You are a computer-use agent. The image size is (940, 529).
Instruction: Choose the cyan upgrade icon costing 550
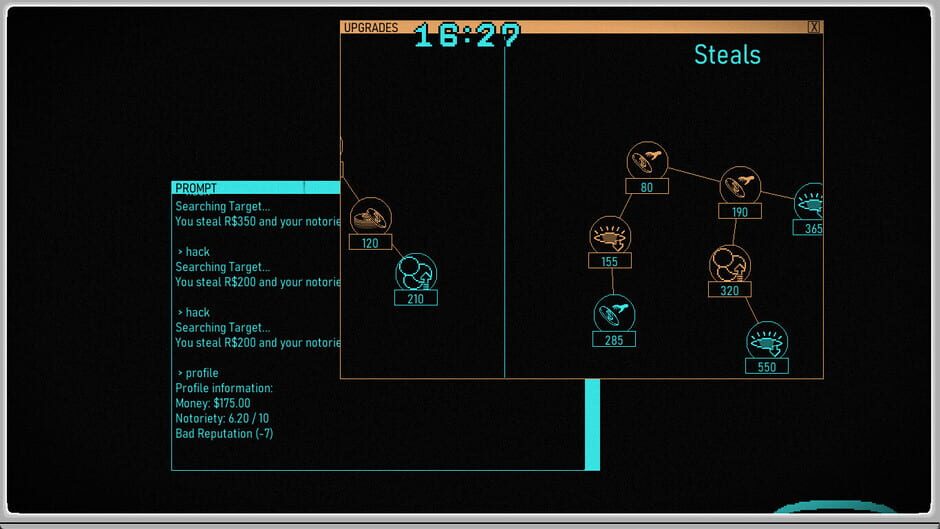pos(767,341)
